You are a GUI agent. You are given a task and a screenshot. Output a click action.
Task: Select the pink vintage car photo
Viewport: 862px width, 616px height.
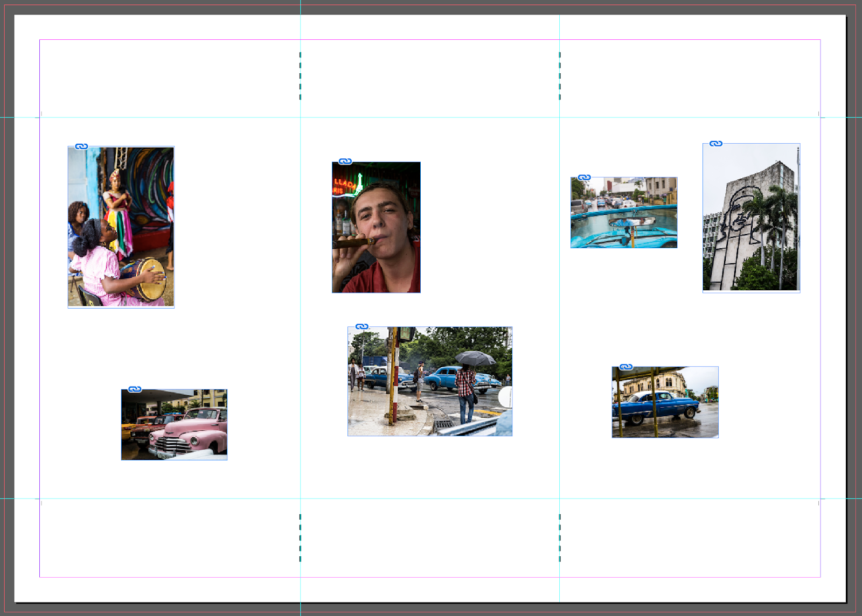coord(174,424)
